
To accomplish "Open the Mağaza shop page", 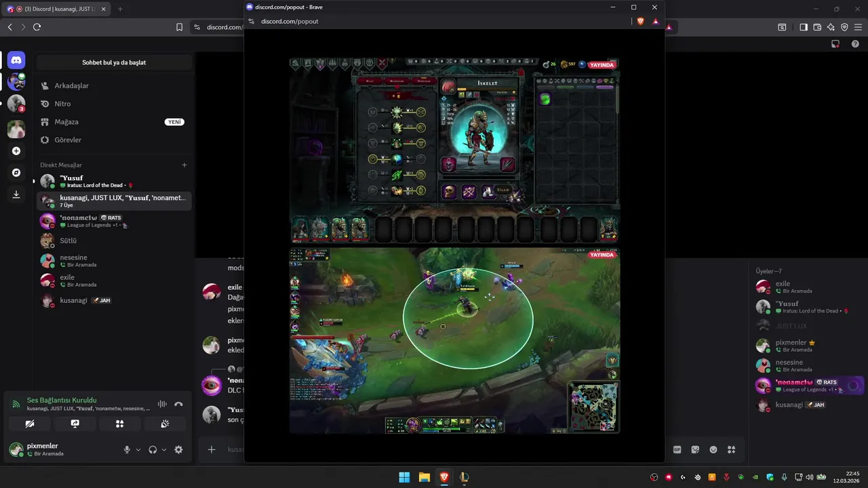I will click(x=114, y=122).
